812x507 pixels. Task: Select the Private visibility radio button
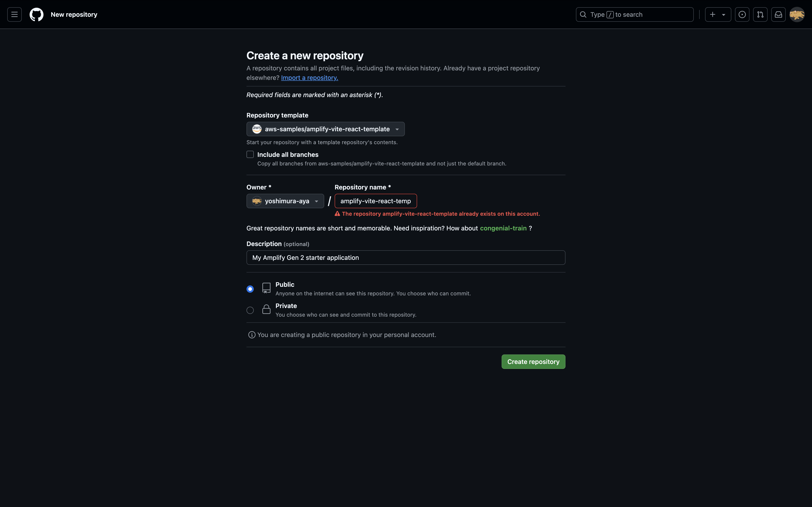tap(250, 310)
